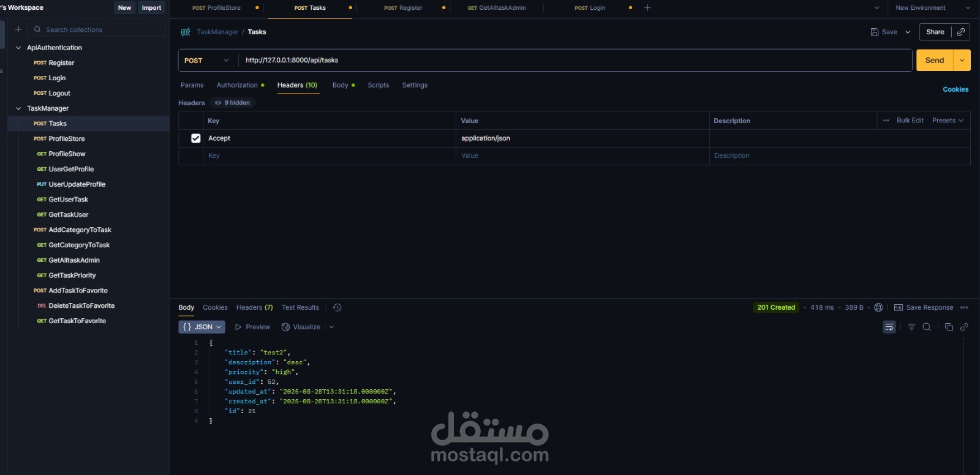Open the JSON format dropdown
980x475 pixels.
tap(202, 327)
